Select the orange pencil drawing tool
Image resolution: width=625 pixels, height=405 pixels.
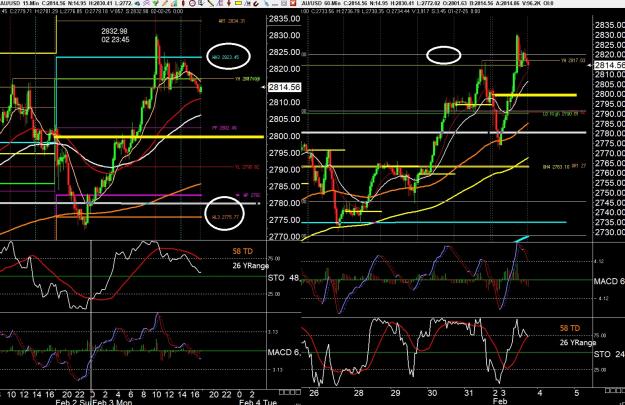[x=165, y=3]
